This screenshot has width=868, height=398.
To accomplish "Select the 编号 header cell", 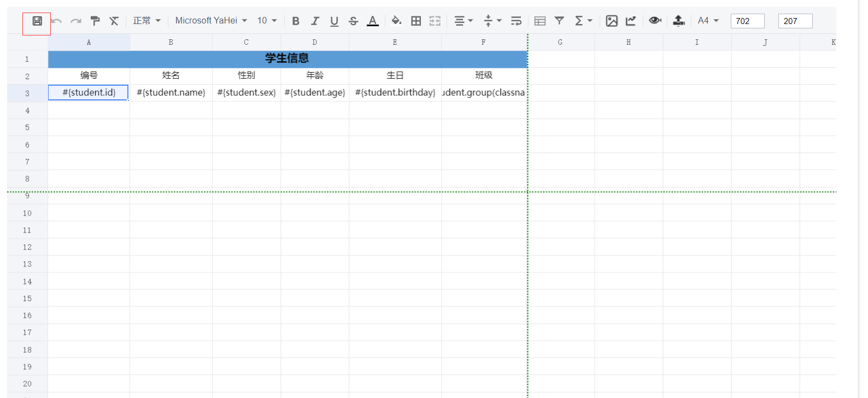I will 89,76.
